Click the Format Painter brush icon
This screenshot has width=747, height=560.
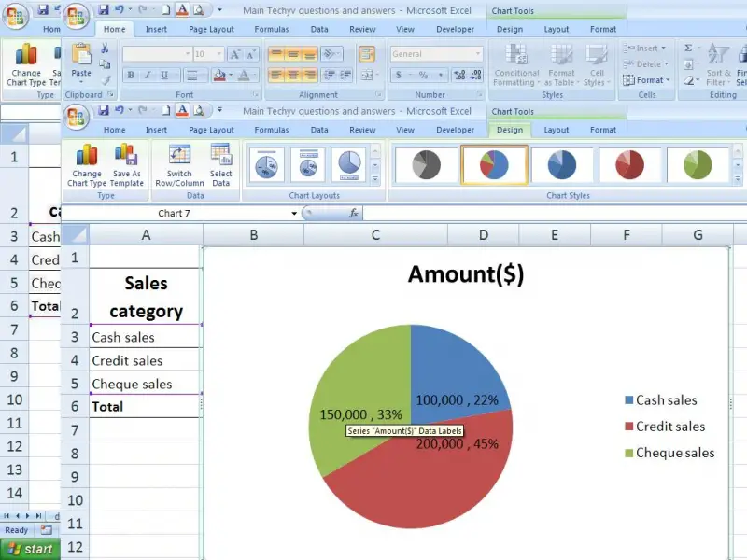[x=105, y=80]
